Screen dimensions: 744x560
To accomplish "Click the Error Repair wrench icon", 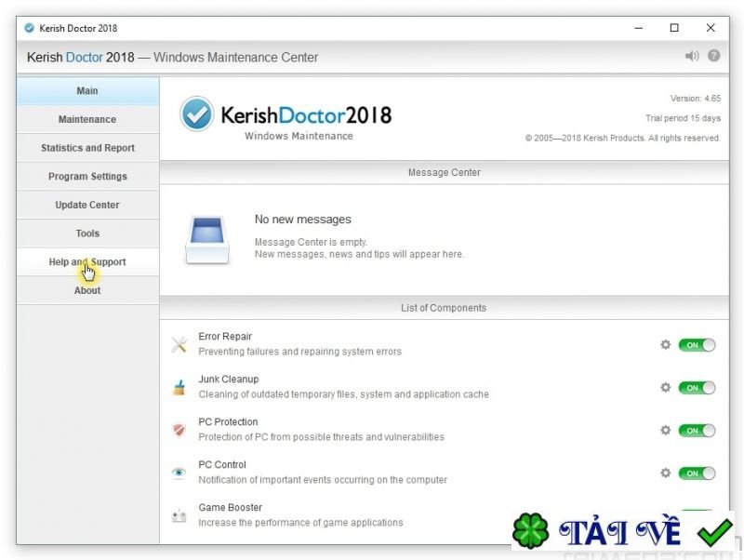I will [179, 344].
